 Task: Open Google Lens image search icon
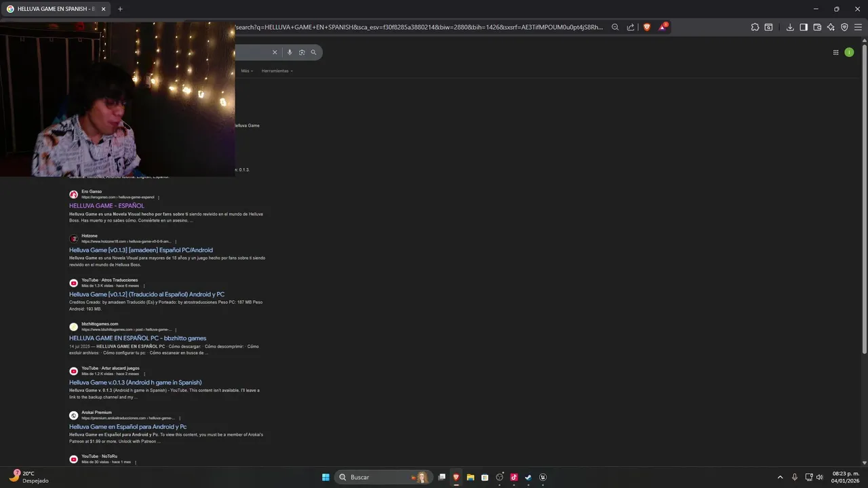coord(302,52)
